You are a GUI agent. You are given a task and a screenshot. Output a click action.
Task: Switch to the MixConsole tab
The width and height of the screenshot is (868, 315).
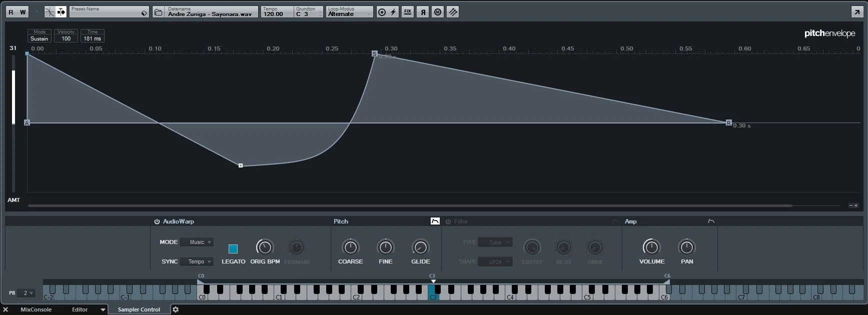click(x=36, y=309)
